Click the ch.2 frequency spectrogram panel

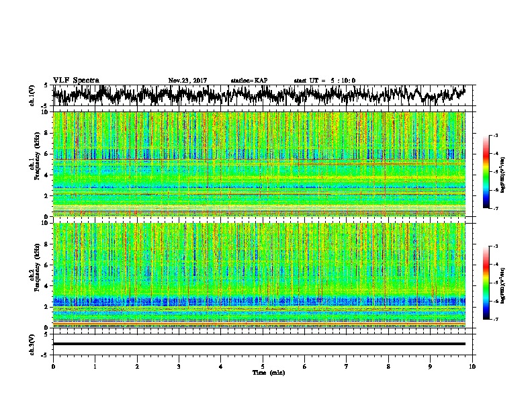coord(259,275)
